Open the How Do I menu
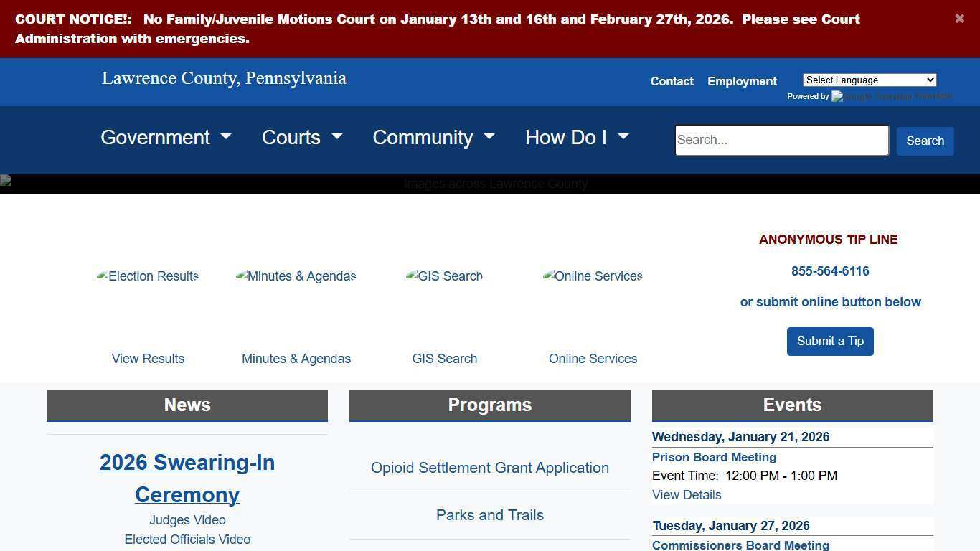The image size is (980, 551). click(x=577, y=137)
